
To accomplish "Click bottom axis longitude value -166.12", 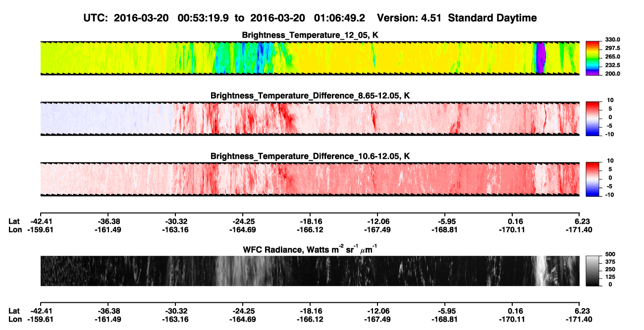I will 310,319.
